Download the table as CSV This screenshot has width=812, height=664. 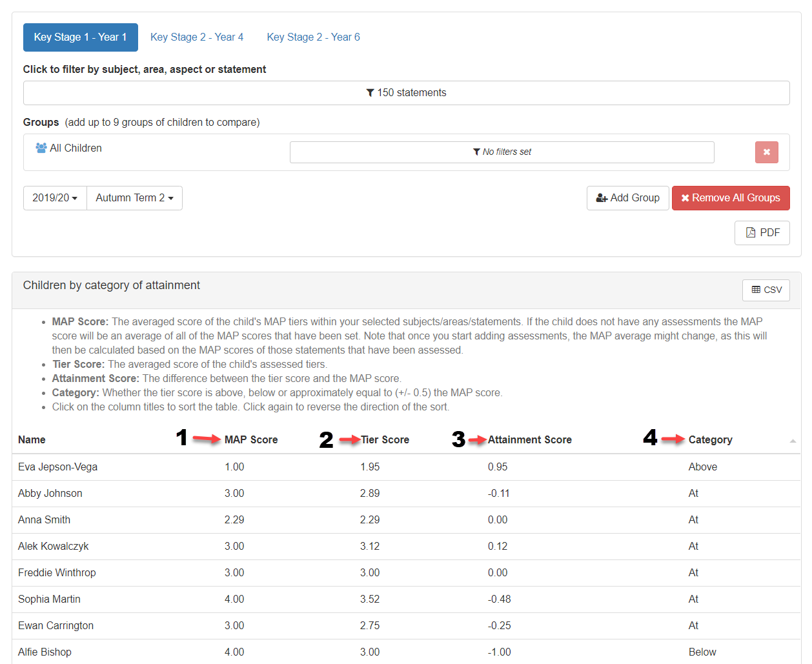click(x=766, y=290)
